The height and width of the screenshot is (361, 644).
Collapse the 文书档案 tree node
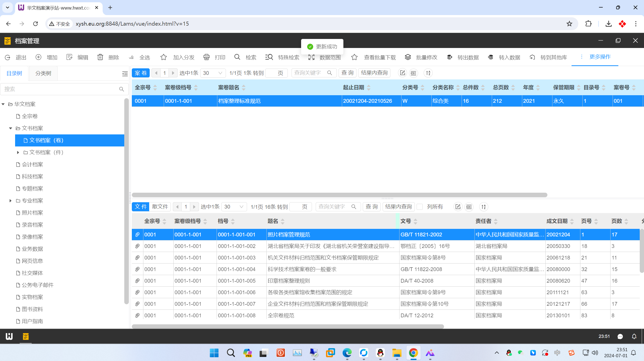[11, 128]
